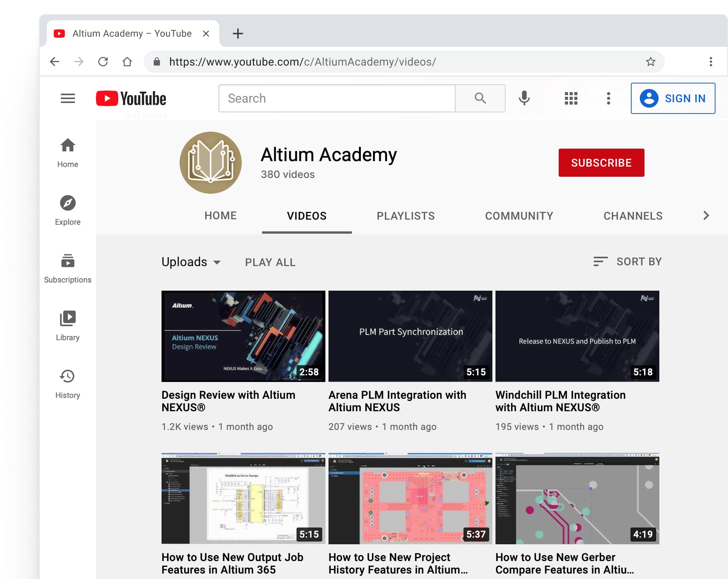Bookmark this page with the star icon
Image resolution: width=728 pixels, height=579 pixels.
(x=650, y=62)
